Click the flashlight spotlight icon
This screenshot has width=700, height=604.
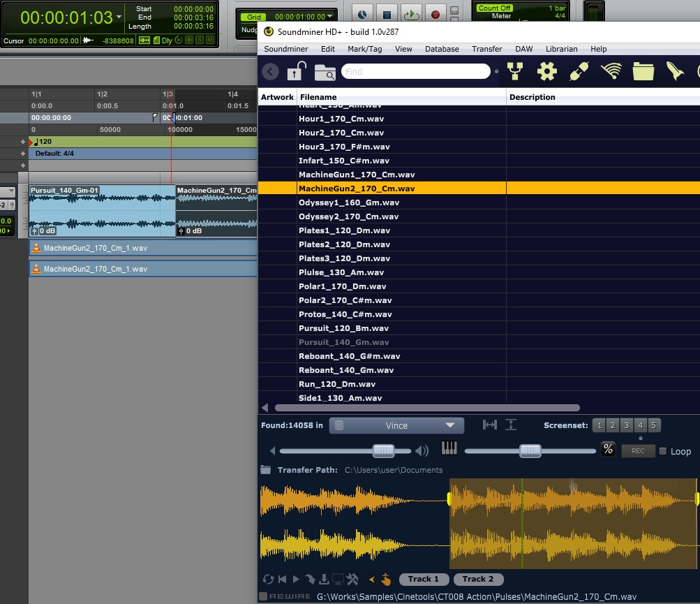[x=675, y=71]
